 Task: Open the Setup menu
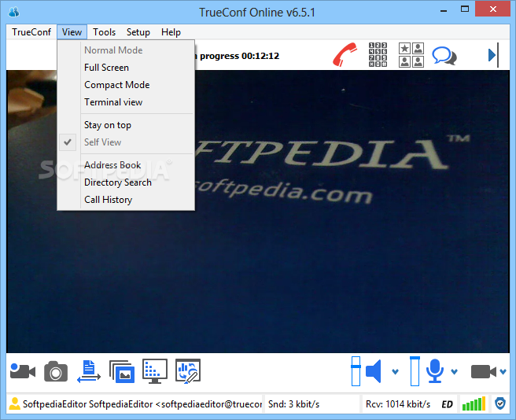pyautogui.click(x=138, y=32)
